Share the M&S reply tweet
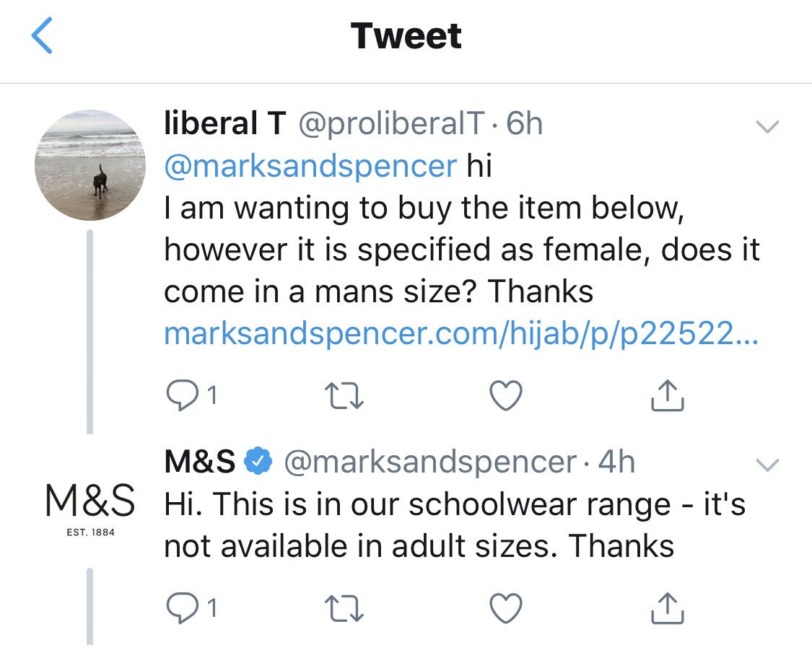Viewport: 812px width, 650px height. (667, 610)
